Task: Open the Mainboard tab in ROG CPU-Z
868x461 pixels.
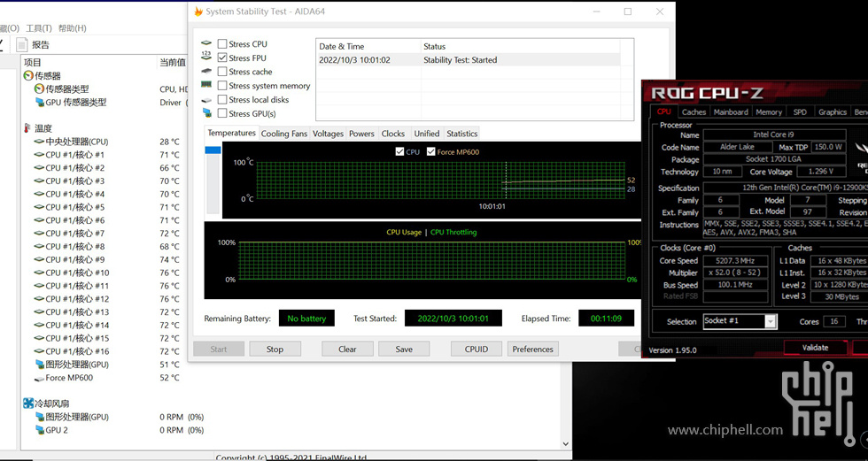Action: point(731,111)
